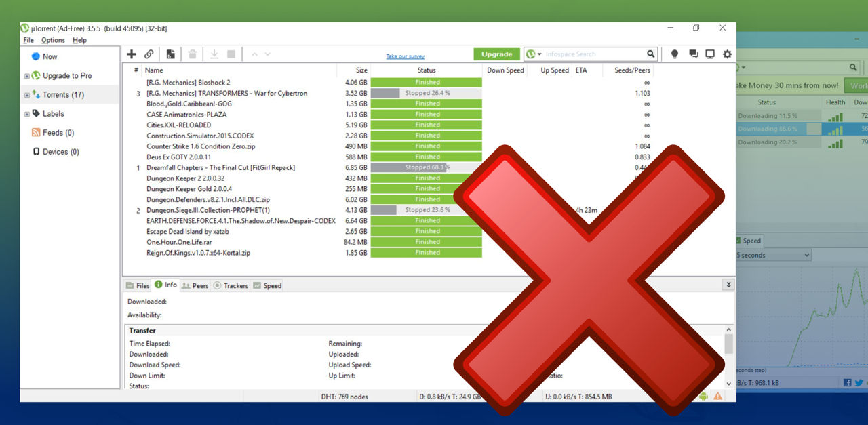This screenshot has width=868, height=425.
Task: Click the Stop torrent square icon
Action: (231, 54)
